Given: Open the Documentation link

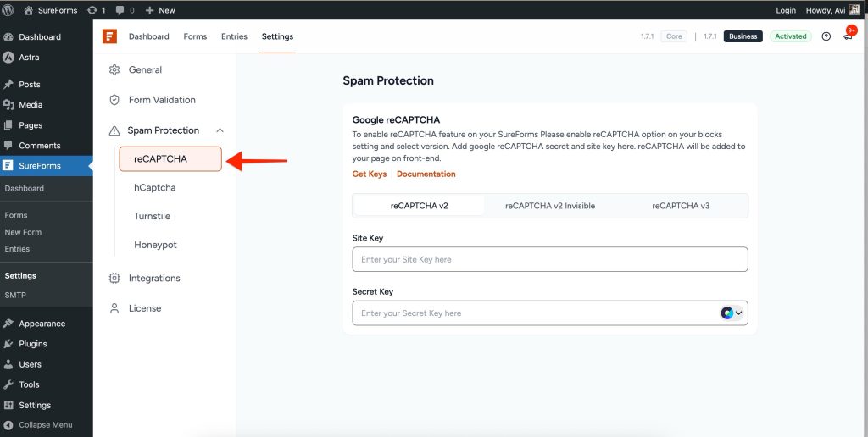Looking at the screenshot, I should 426,174.
